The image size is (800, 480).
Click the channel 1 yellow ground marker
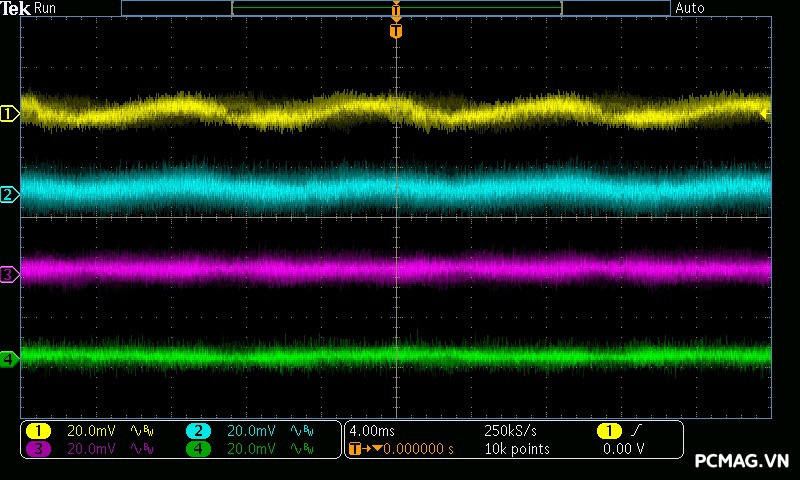pos(9,114)
